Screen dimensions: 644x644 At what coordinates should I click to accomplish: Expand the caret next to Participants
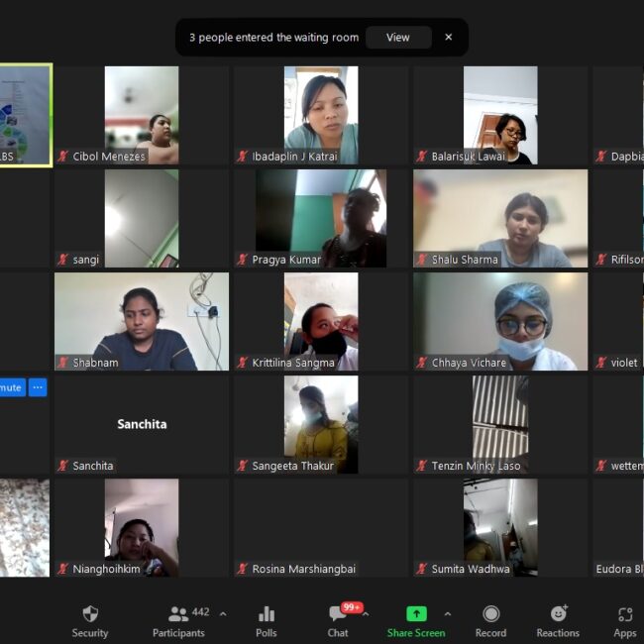pos(222,613)
